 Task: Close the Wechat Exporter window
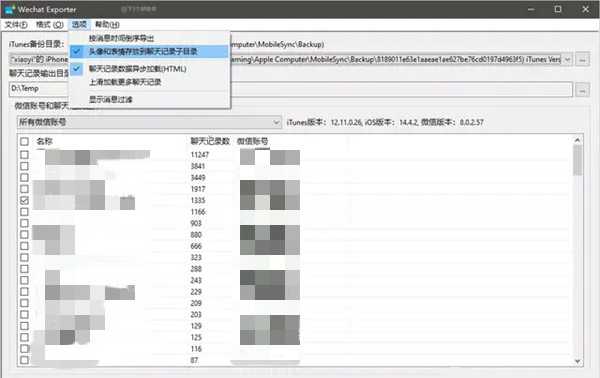[585, 9]
